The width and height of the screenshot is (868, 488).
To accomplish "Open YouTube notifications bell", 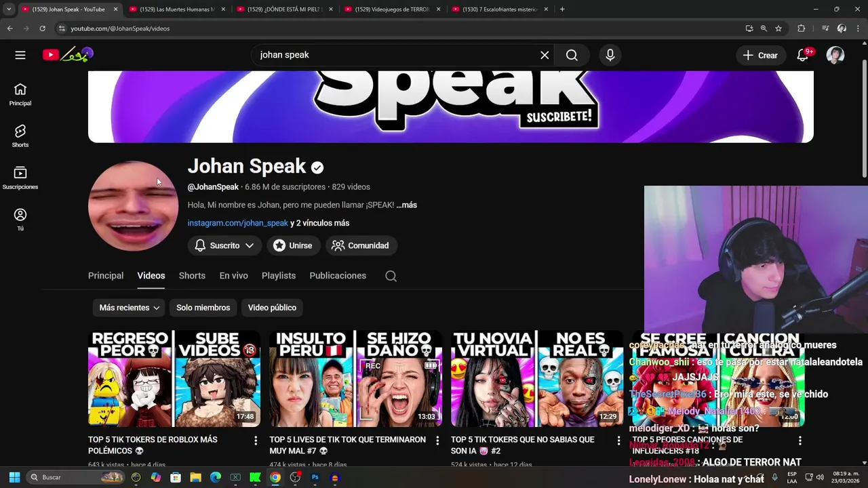I will [803, 55].
